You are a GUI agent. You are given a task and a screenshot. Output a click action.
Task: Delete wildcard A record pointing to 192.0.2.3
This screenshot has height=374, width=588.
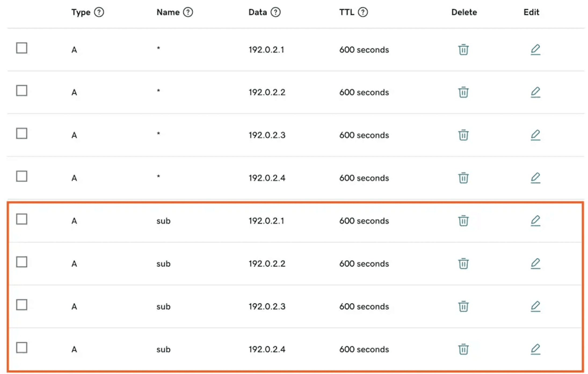[463, 135]
